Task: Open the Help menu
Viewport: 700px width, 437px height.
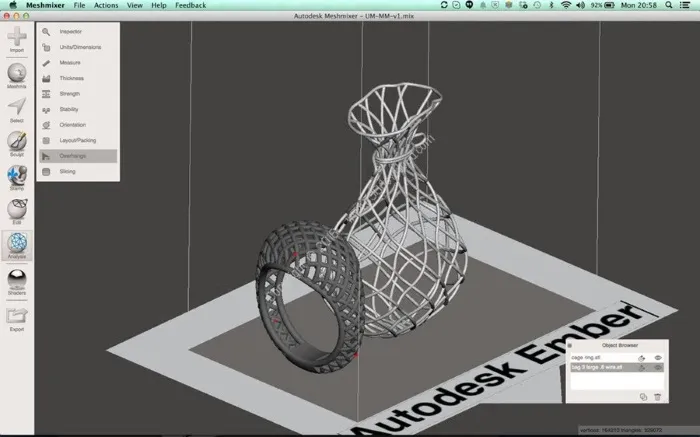Action: (158, 5)
